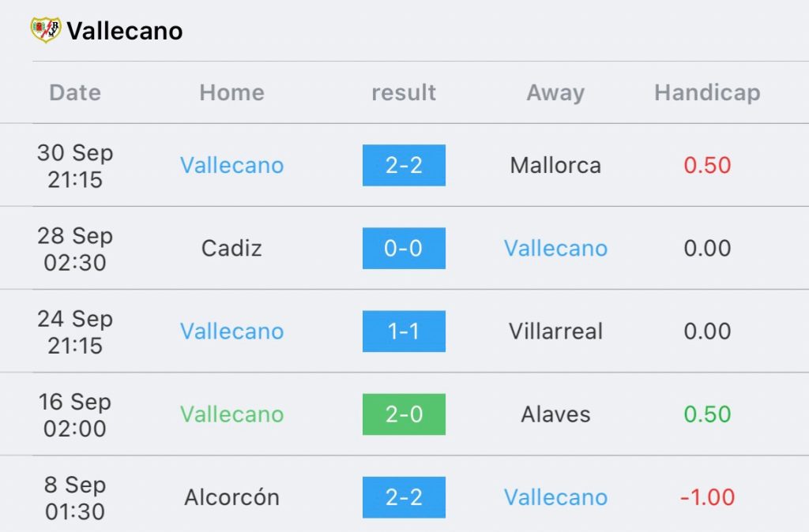This screenshot has height=532, width=809.
Task: Open the 0-0 Cadiz match score
Action: point(404,249)
